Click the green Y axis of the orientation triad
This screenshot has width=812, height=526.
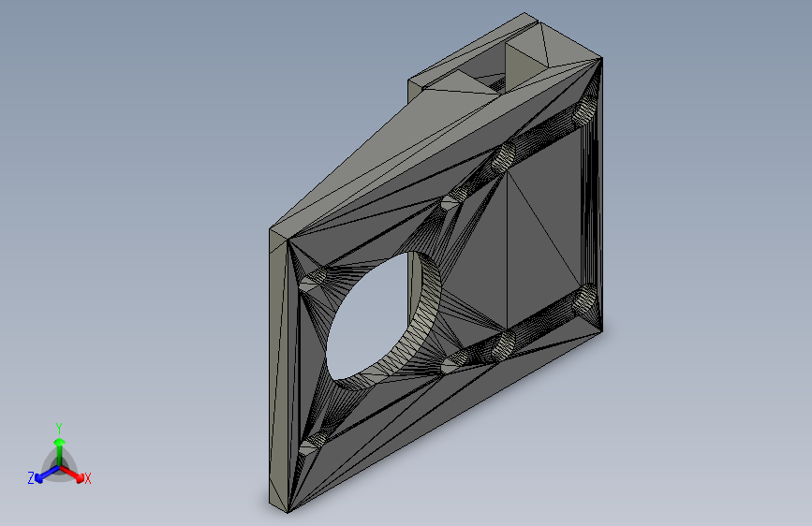click(60, 451)
